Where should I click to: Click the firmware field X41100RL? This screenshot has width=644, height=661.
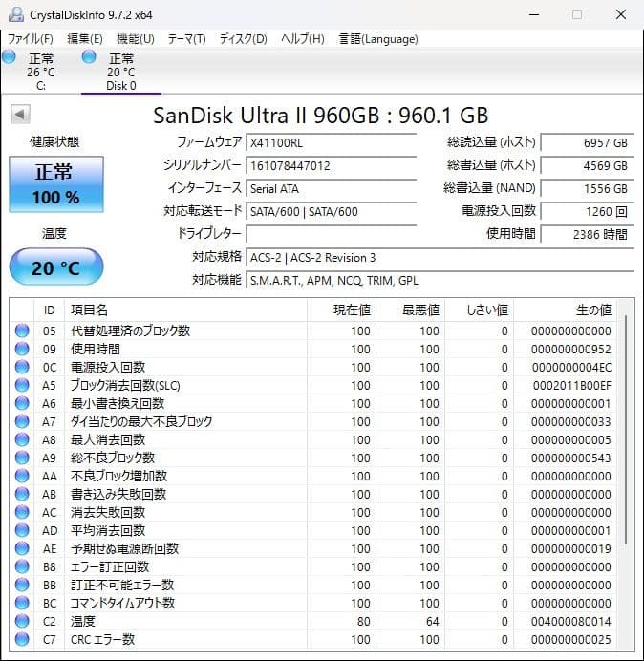pyautogui.click(x=331, y=142)
